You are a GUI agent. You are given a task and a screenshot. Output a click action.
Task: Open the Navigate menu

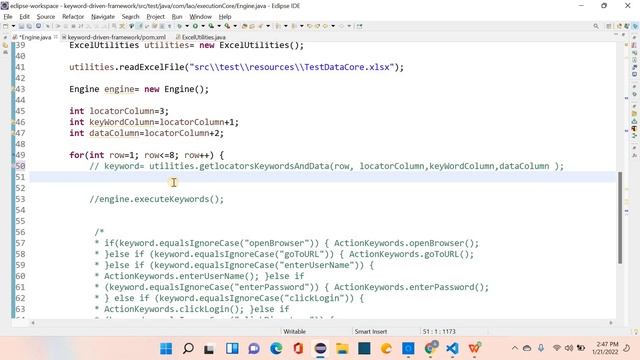pos(103,17)
